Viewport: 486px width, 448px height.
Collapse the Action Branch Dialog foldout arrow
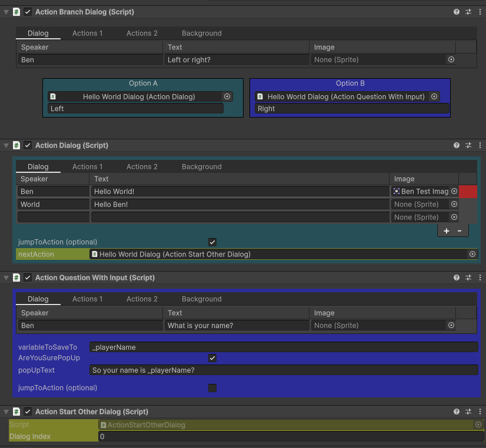point(6,12)
